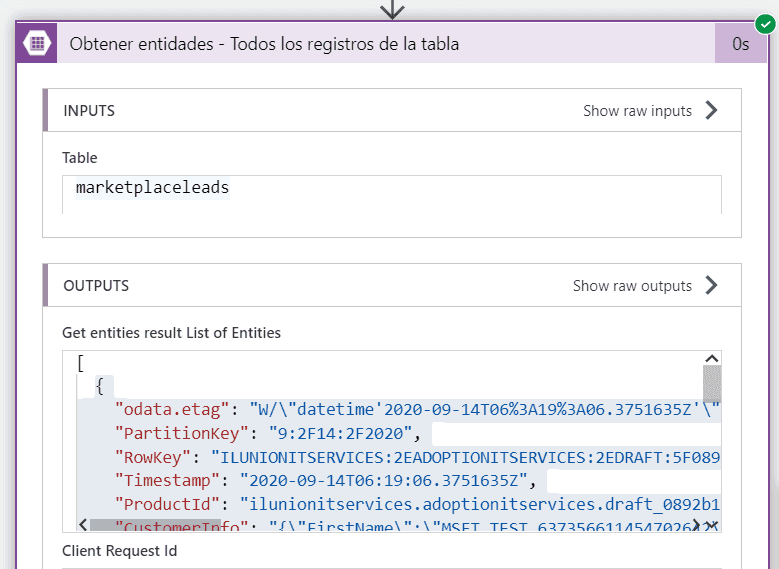Image resolution: width=779 pixels, height=569 pixels.
Task: Open the Show raw inputs chevron
Action: coord(711,110)
